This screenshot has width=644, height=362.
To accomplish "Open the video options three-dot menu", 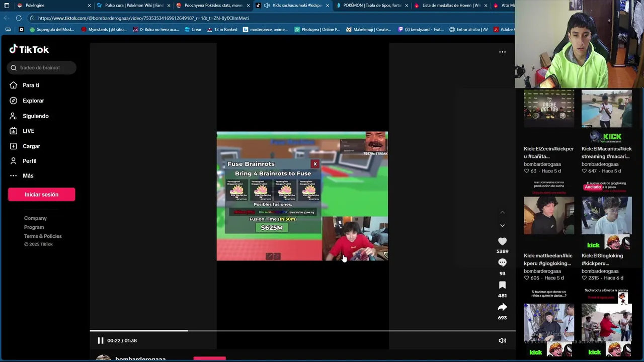I will tap(502, 52).
